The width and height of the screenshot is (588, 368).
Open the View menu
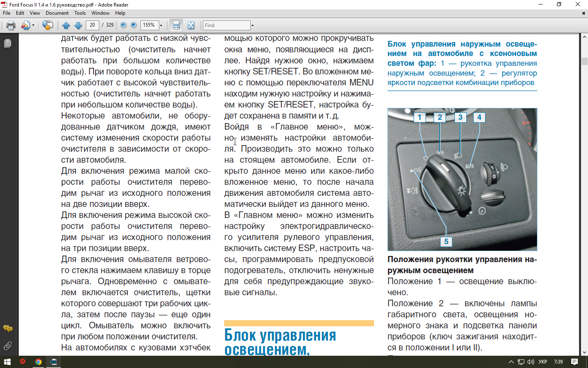[x=35, y=13]
